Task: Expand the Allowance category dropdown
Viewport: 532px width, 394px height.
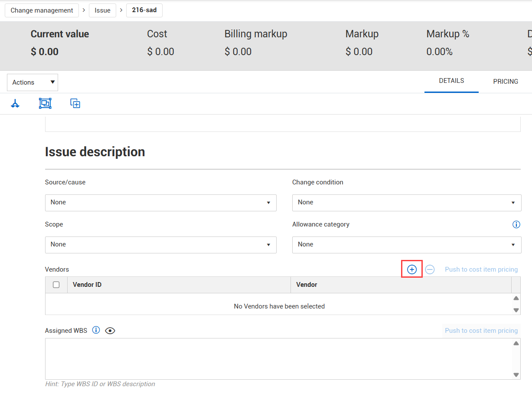Action: point(406,245)
